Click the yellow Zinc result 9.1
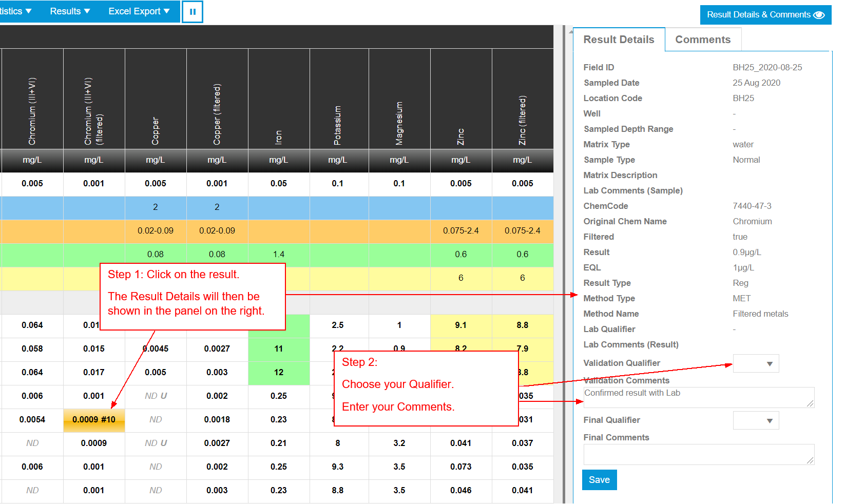 click(460, 325)
